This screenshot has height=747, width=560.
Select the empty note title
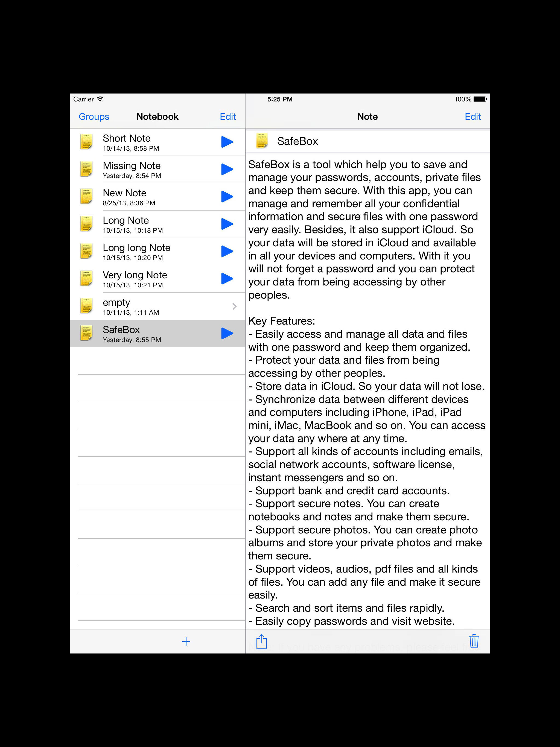116,303
